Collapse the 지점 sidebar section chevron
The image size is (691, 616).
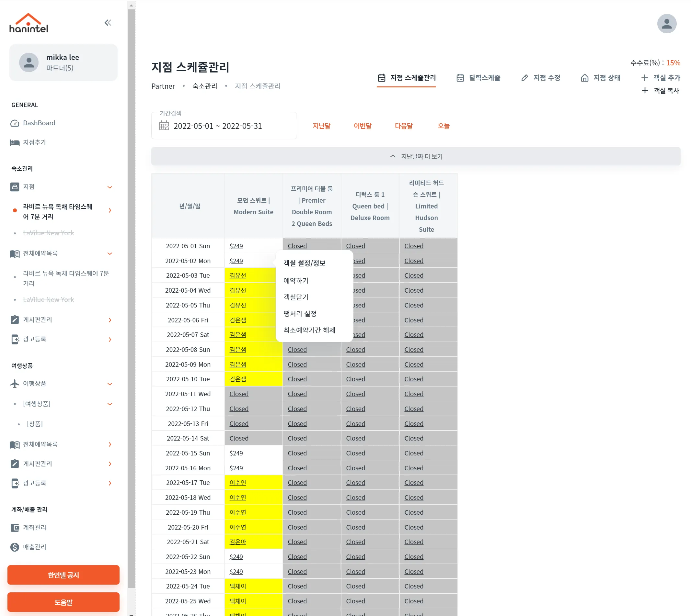coord(110,187)
